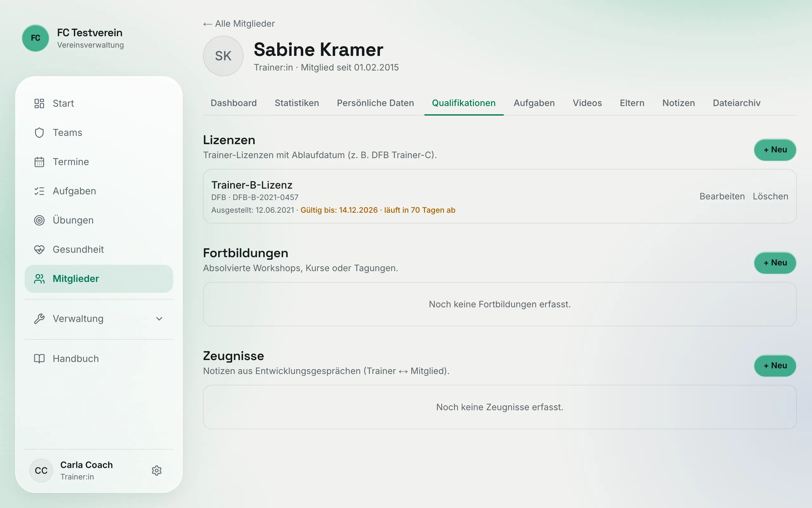The image size is (812, 508).
Task: Click the Übungen target icon
Action: [x=39, y=220]
